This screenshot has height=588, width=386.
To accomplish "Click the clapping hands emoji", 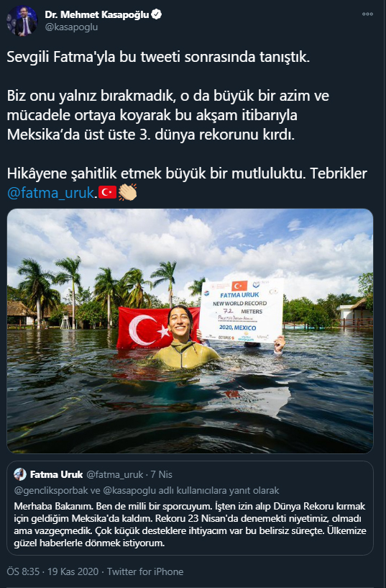I will pyautogui.click(x=128, y=192).
